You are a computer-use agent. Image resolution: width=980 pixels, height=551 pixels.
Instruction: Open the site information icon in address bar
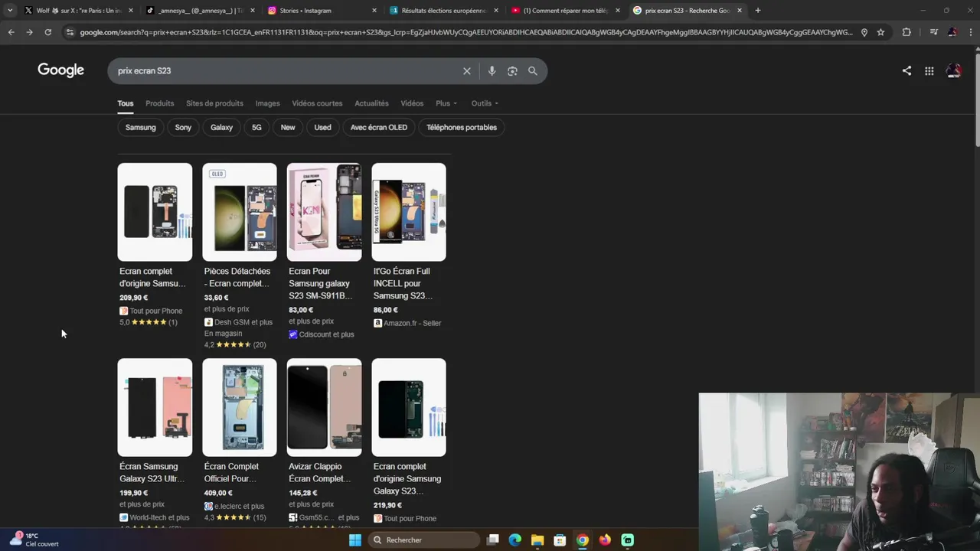pos(70,32)
